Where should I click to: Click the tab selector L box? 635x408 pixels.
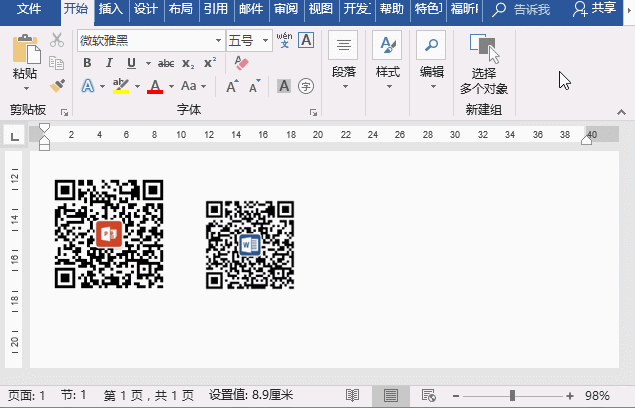[15, 137]
